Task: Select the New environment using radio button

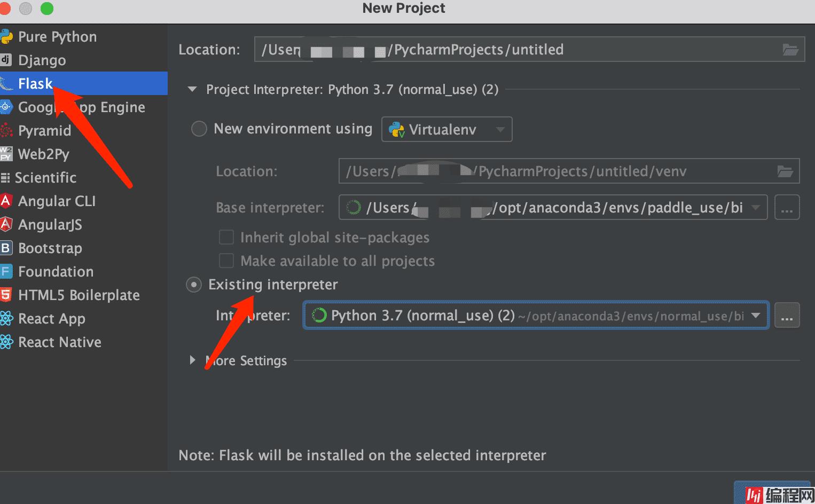Action: pos(199,129)
